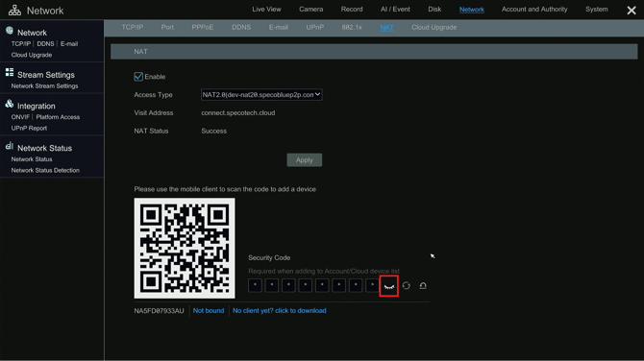644x361 pixels.
Task: Switch to the Port tab
Action: click(x=167, y=28)
